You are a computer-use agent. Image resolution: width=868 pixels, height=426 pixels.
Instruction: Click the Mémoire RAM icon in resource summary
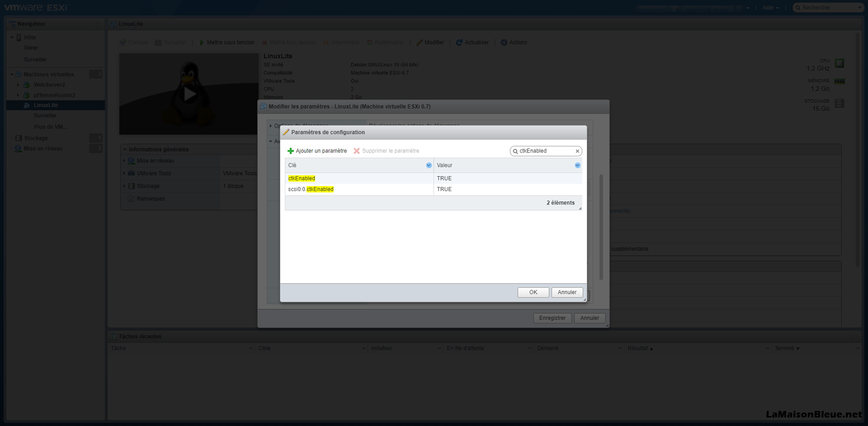point(840,81)
